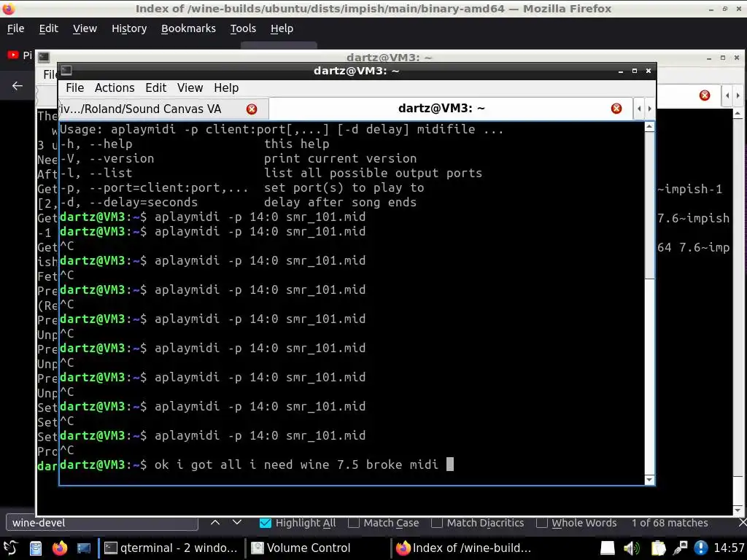Open the Edit menu in front terminal
Viewport: 747px width, 560px height.
(x=156, y=87)
